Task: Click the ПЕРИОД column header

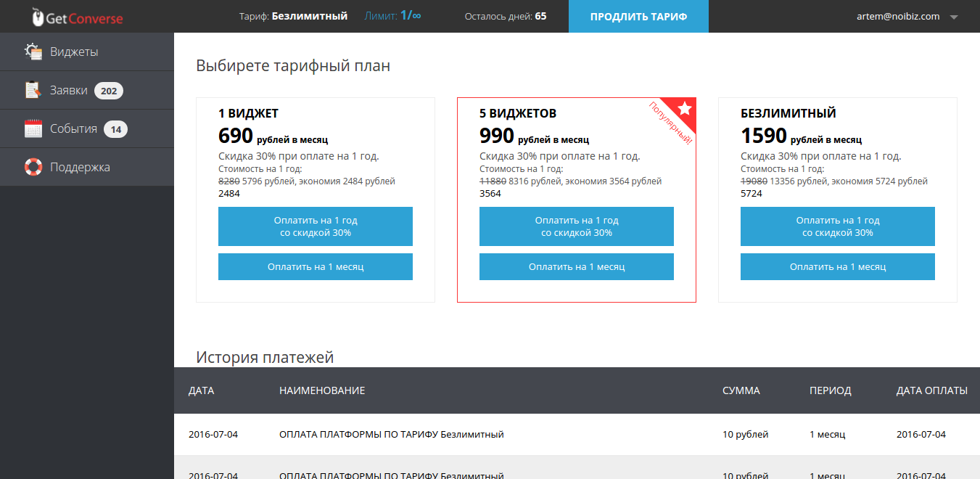Action: coord(831,390)
